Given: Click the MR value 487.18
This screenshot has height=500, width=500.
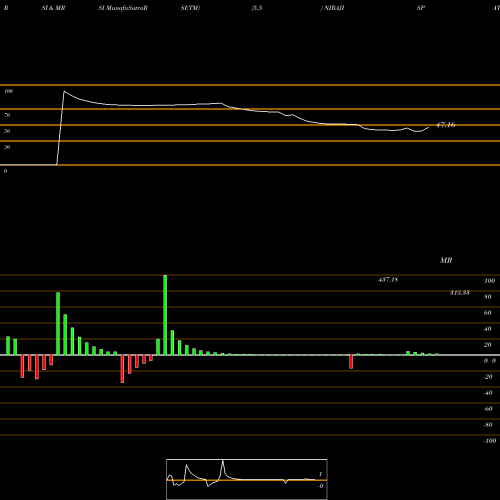Looking at the screenshot, I should (388, 280).
